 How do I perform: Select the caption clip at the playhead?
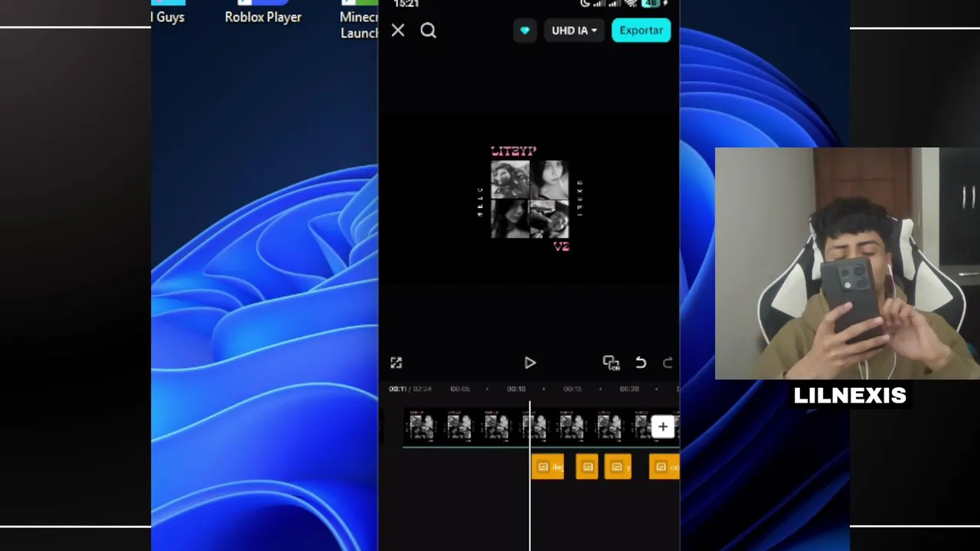tap(547, 467)
